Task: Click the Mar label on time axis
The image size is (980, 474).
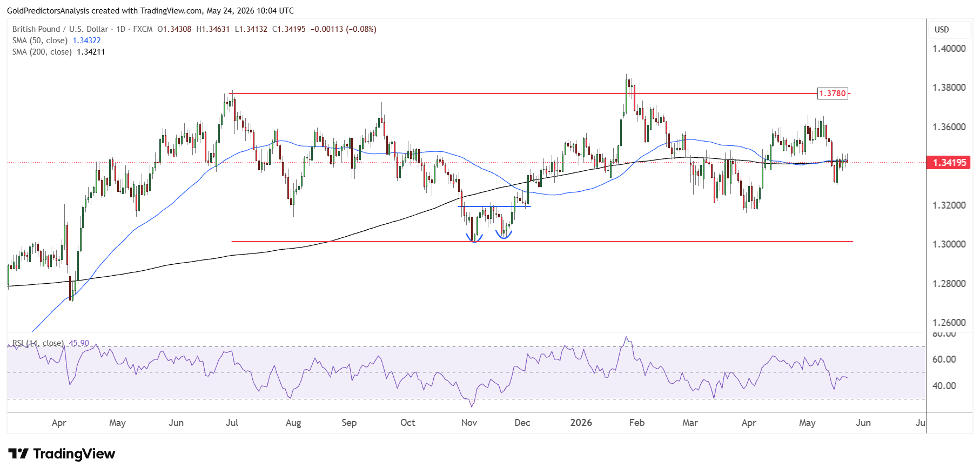Action: pos(690,423)
